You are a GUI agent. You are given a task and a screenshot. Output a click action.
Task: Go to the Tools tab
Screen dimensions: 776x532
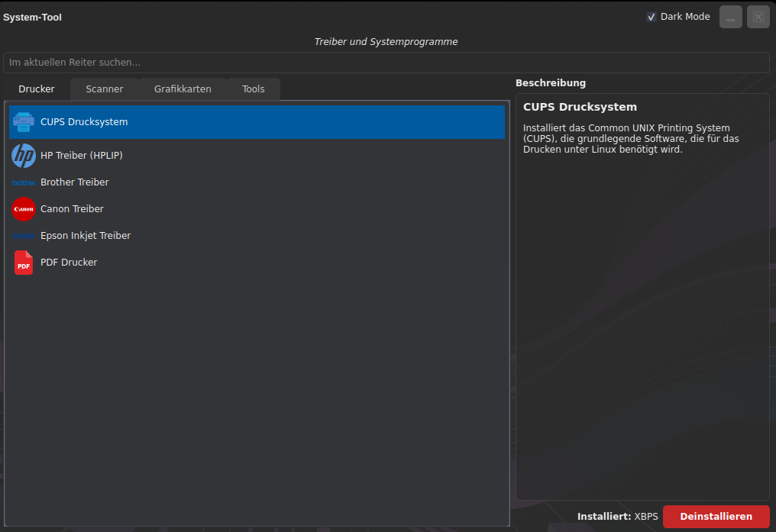(x=254, y=89)
